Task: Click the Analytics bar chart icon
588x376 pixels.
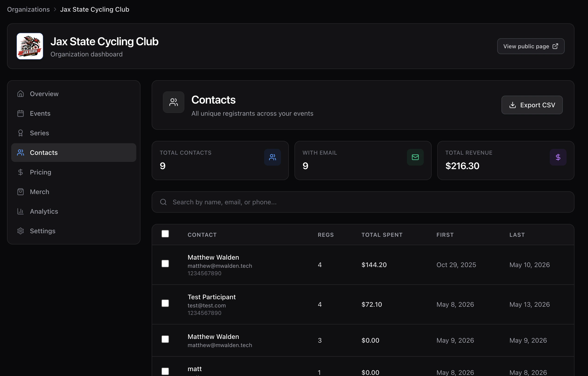Action: click(x=21, y=211)
